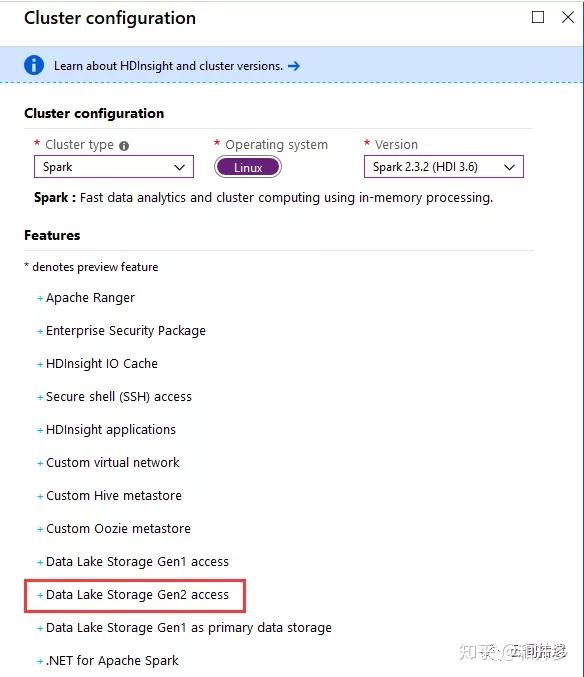Click the denotes preview feature note
Viewport: 584px width, 677px height.
[91, 267]
